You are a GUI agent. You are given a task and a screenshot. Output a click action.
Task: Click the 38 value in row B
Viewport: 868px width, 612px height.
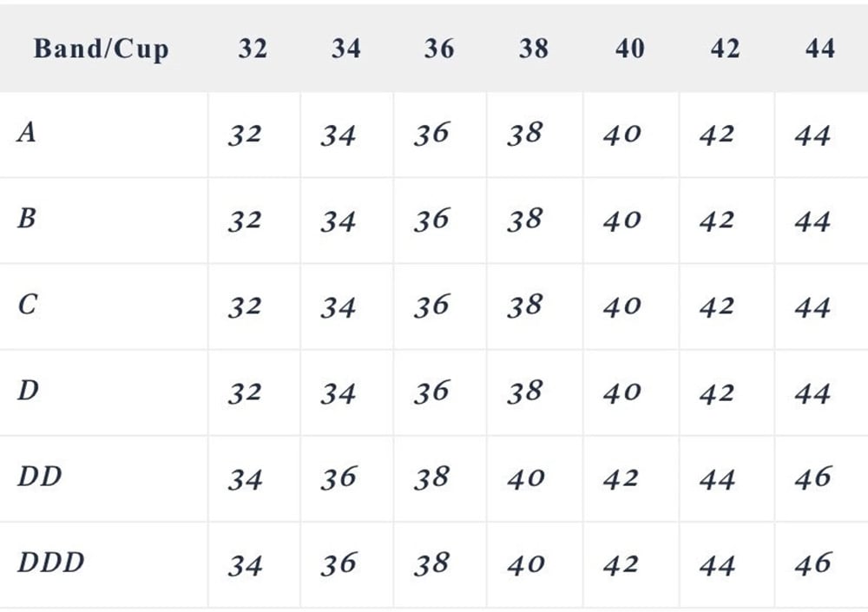coord(525,220)
